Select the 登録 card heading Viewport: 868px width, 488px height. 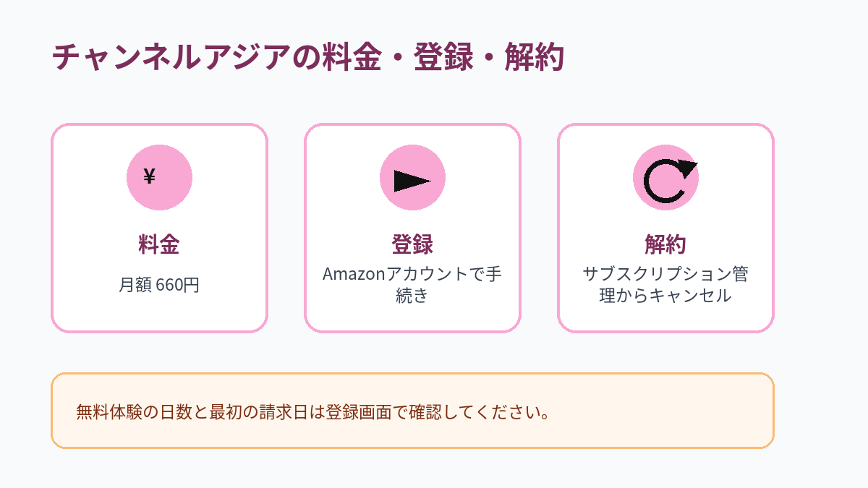pos(412,244)
